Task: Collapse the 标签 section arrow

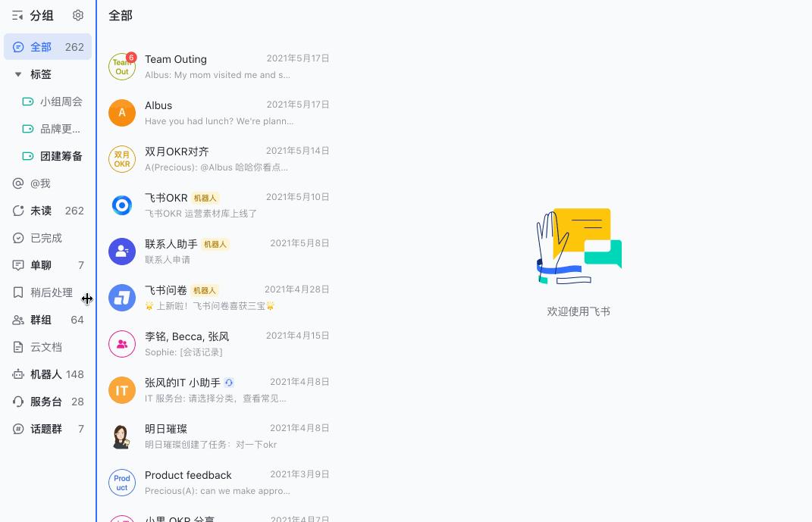Action: click(x=18, y=74)
